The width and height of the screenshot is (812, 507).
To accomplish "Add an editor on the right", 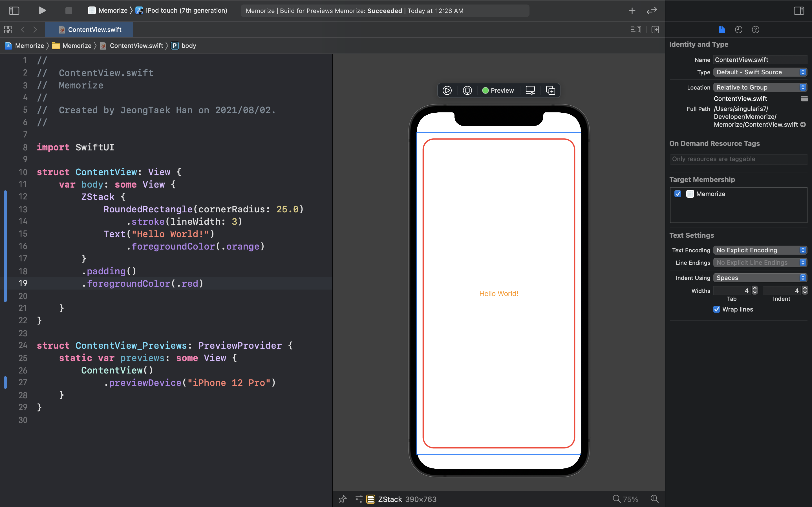I will [655, 30].
